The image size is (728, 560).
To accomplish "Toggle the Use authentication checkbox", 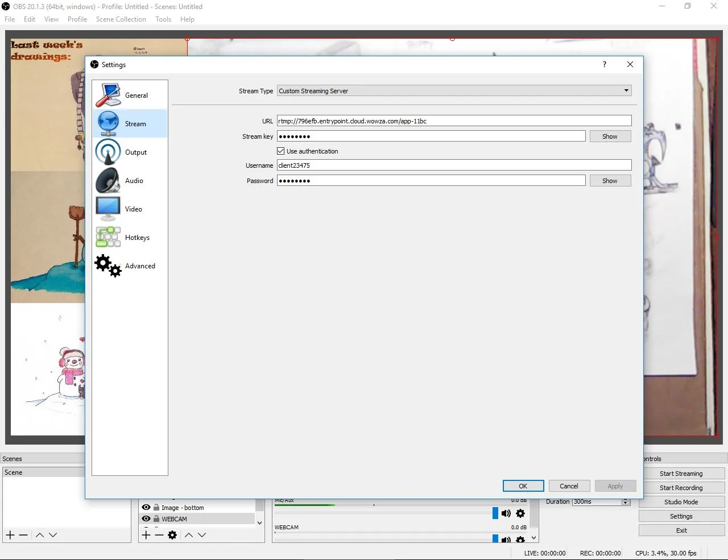I will point(280,151).
